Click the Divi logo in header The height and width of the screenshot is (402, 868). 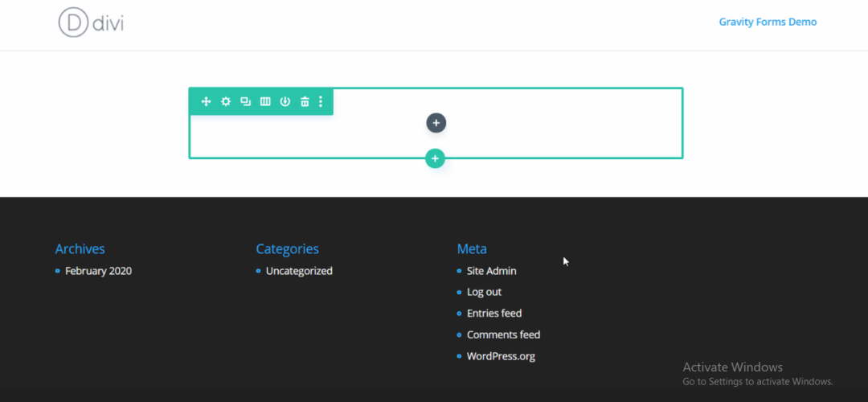coord(91,23)
